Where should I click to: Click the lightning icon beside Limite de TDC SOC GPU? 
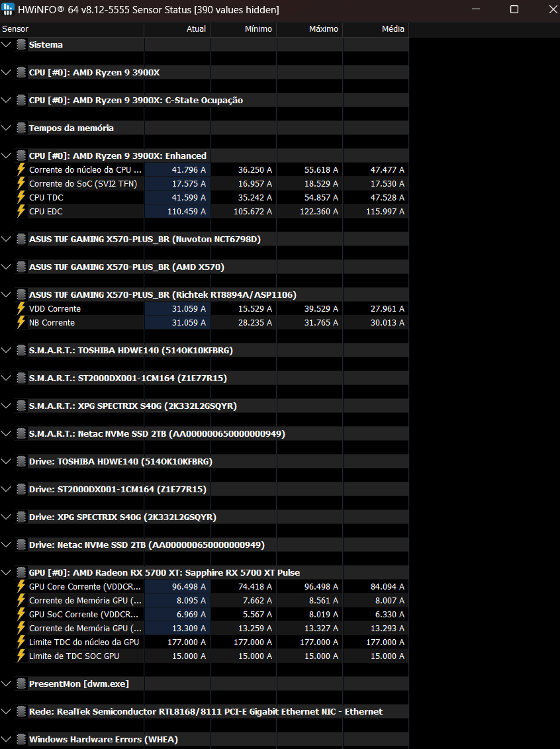click(x=21, y=656)
